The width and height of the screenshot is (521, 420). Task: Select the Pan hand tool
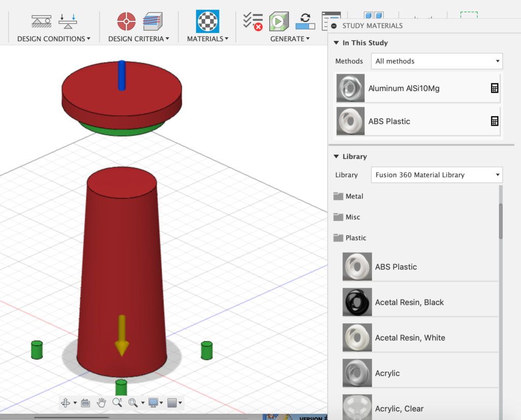tap(101, 403)
